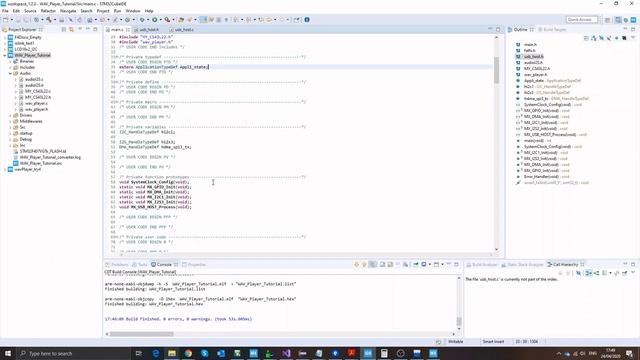The image size is (640, 360).
Task: Click the Open Type folder icon in toolbar
Action: [x=181, y=20]
